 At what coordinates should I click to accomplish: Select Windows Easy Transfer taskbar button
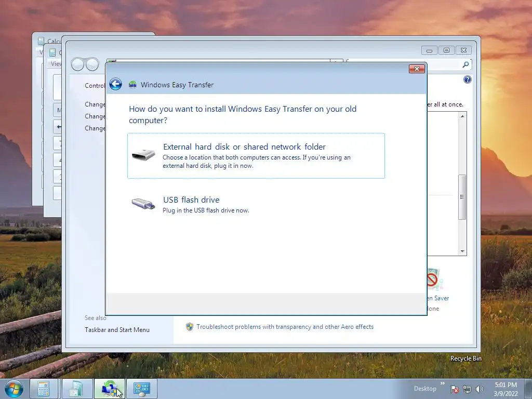click(110, 389)
